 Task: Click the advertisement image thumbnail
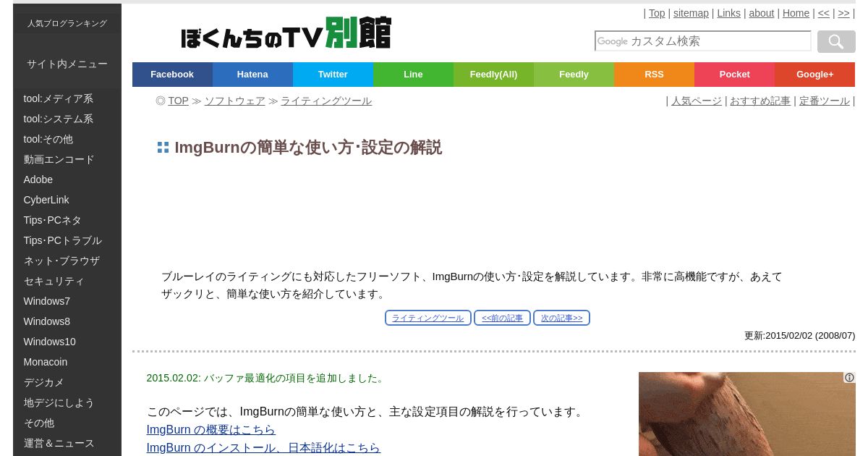click(x=746, y=414)
